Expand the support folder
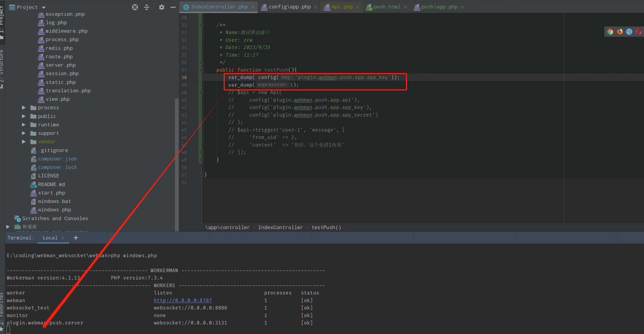Viewport: 644px width, 334px height. [24, 133]
